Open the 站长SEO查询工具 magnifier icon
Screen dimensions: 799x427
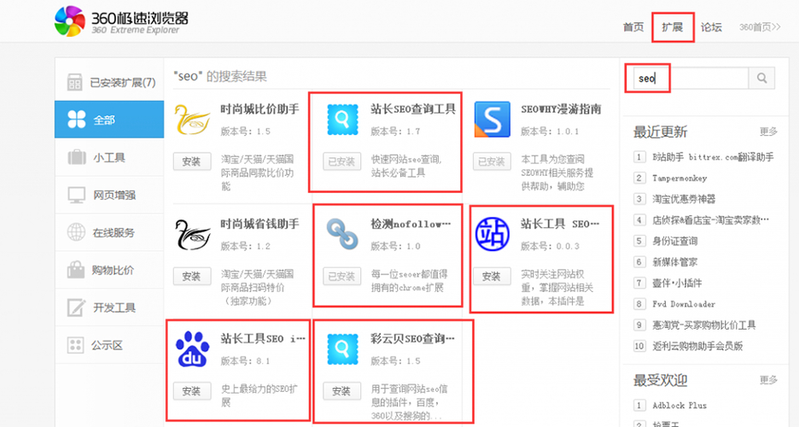(x=342, y=119)
